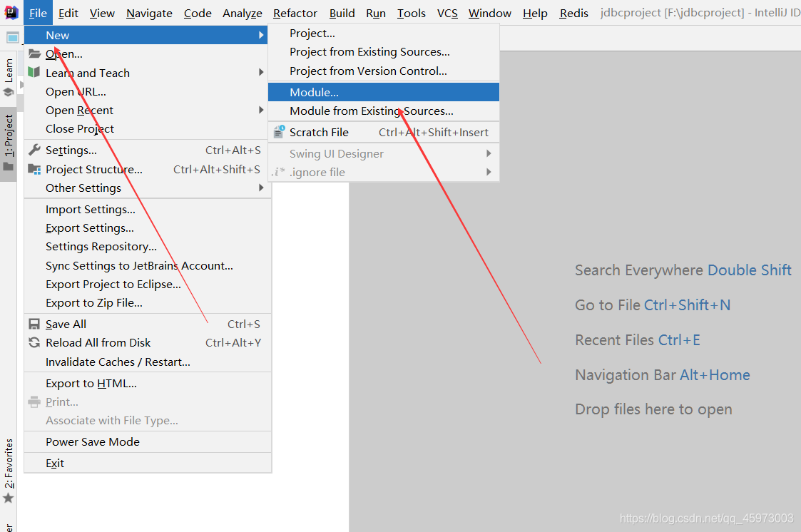Open the 1: Project tool window tab
This screenshot has width=801, height=532.
pyautogui.click(x=9, y=144)
